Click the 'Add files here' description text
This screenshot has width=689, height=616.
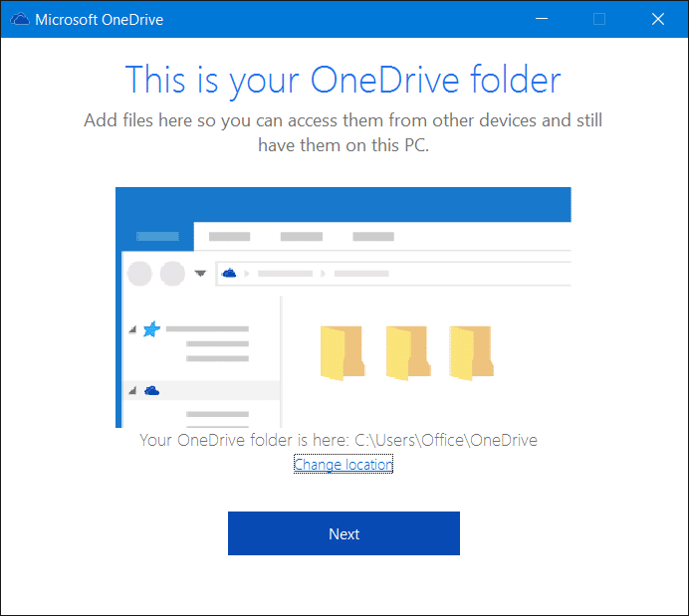[343, 132]
